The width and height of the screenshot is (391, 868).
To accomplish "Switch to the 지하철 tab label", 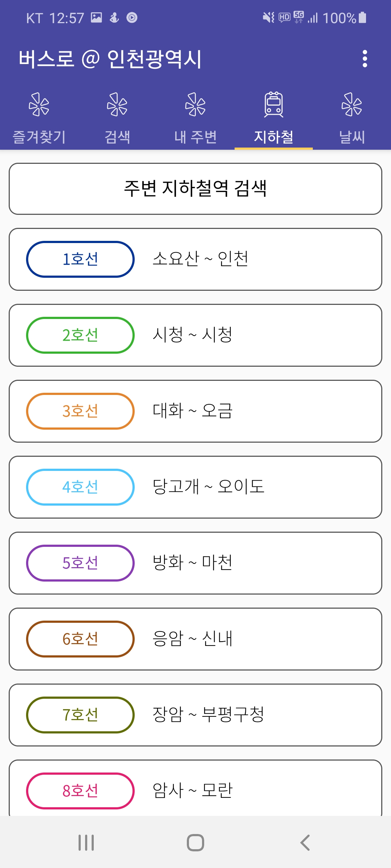I will (x=274, y=137).
